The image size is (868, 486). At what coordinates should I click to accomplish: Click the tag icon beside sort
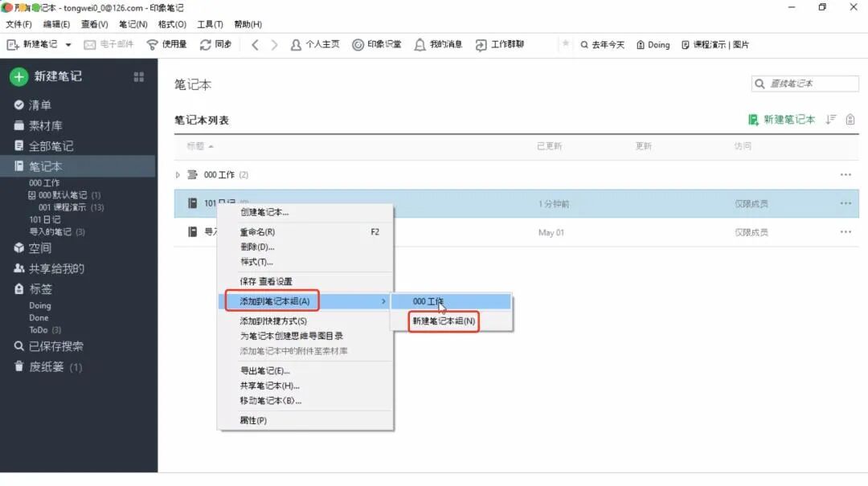850,120
